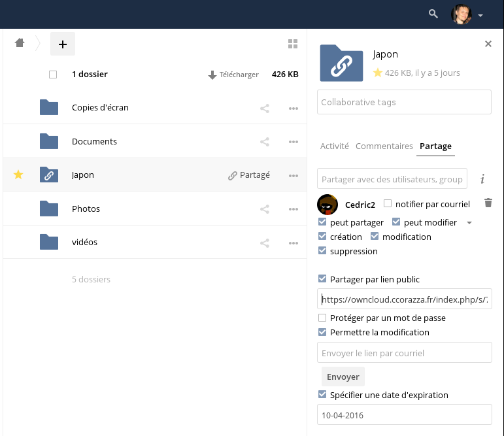Go to the home folder icon
504x436 pixels.
[20, 43]
